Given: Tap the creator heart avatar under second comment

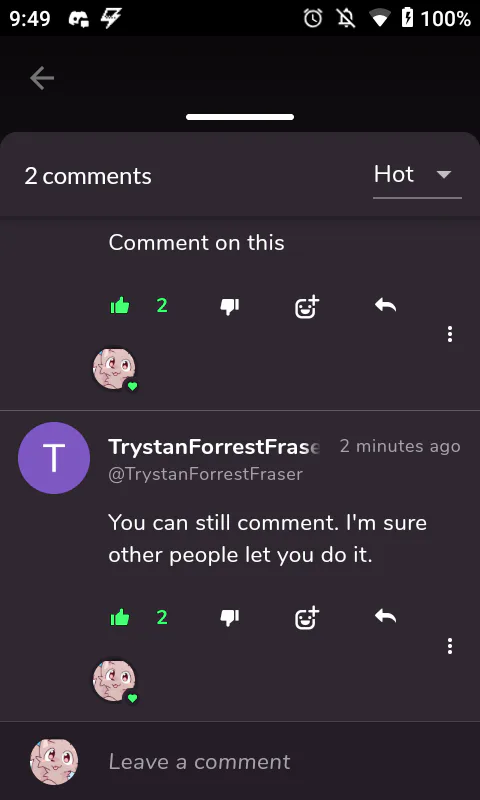Looking at the screenshot, I should tap(115, 682).
